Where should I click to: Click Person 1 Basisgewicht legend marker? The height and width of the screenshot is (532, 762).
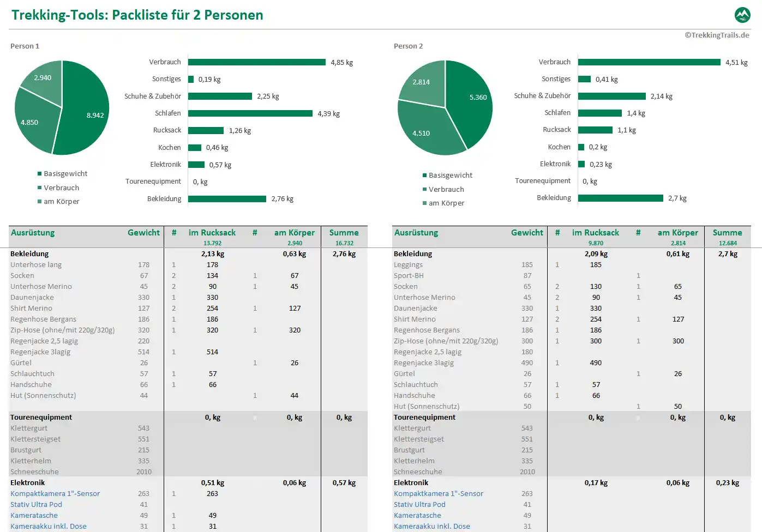(39, 174)
